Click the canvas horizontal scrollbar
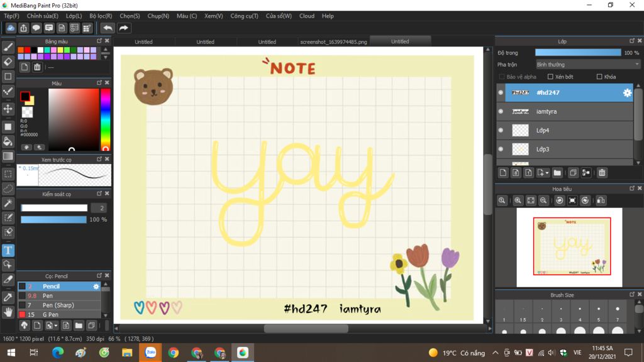Image resolution: width=644 pixels, height=362 pixels. point(306,328)
